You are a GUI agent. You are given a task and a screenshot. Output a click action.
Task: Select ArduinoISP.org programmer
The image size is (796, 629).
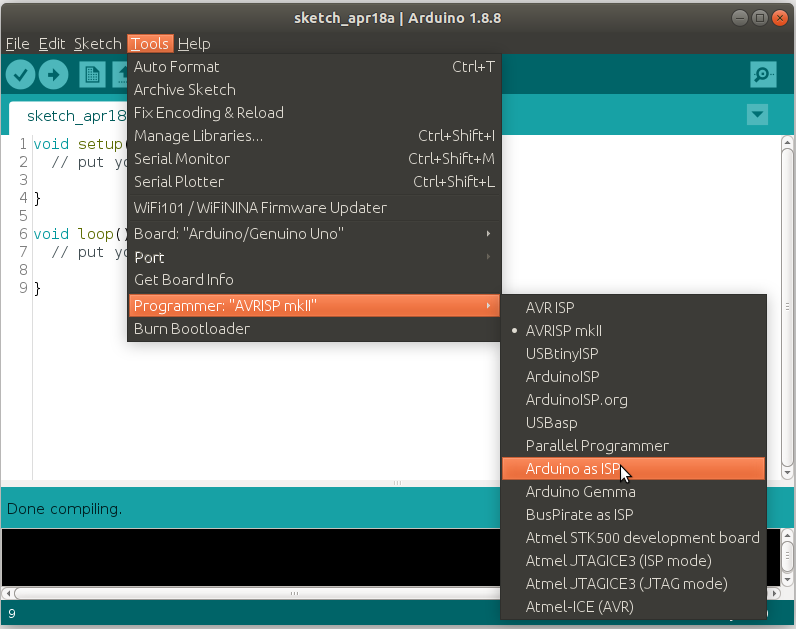(634, 400)
